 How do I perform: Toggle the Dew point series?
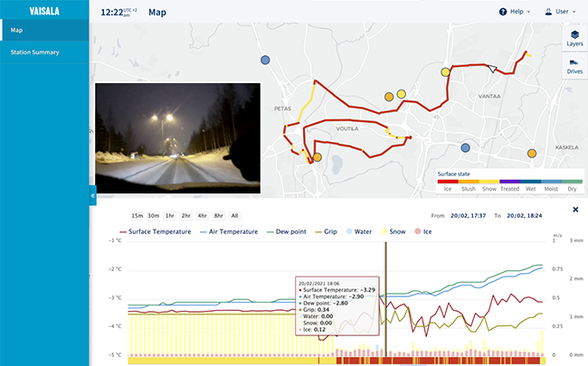point(288,232)
